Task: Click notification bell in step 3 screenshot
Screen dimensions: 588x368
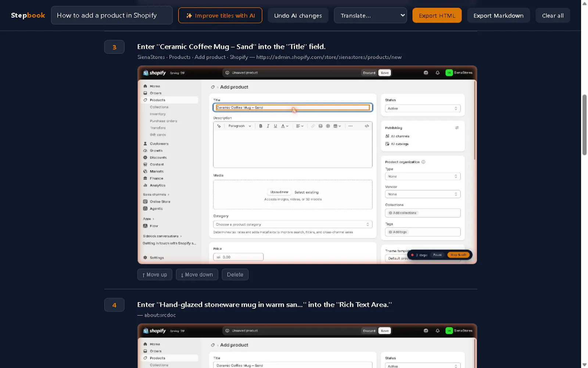Action: click(x=437, y=73)
